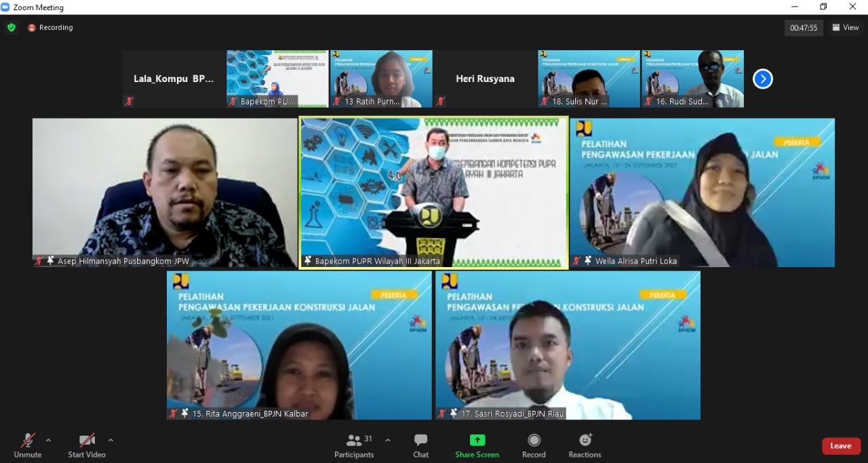Select Wella Alrisa Putri Loka video
Viewport: 868px width, 463px height.
click(x=703, y=193)
